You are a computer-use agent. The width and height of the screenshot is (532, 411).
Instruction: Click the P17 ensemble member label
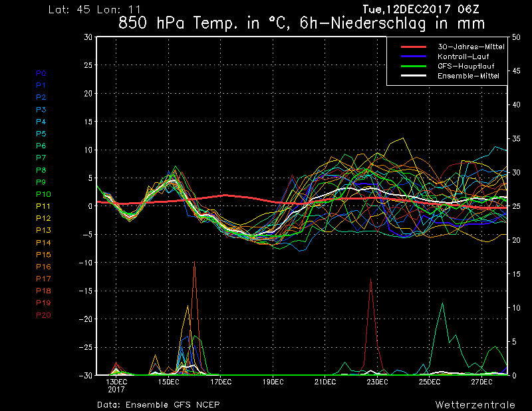(x=43, y=279)
